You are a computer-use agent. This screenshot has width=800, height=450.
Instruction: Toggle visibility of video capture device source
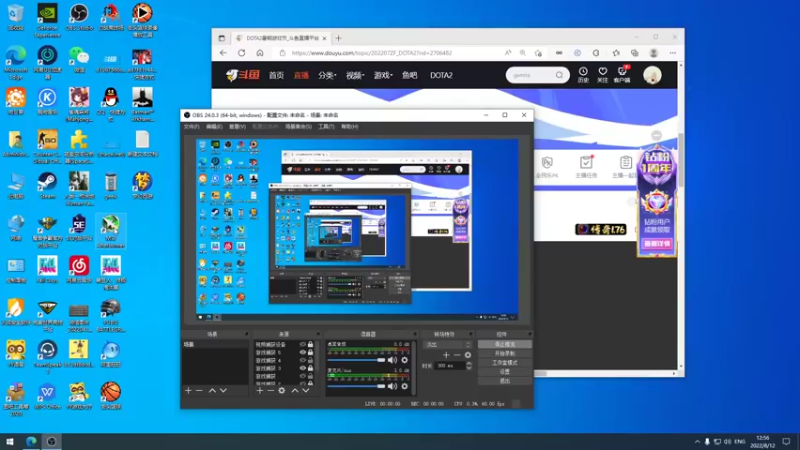click(303, 345)
